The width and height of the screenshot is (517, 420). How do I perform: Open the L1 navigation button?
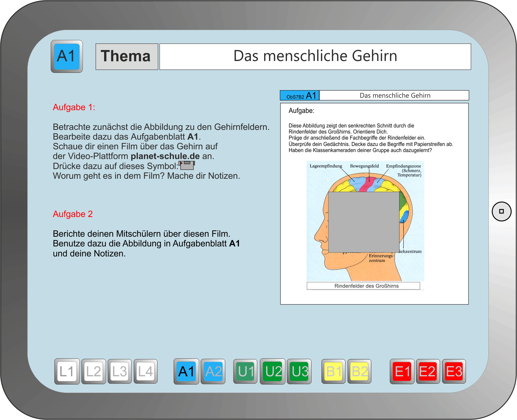(67, 371)
